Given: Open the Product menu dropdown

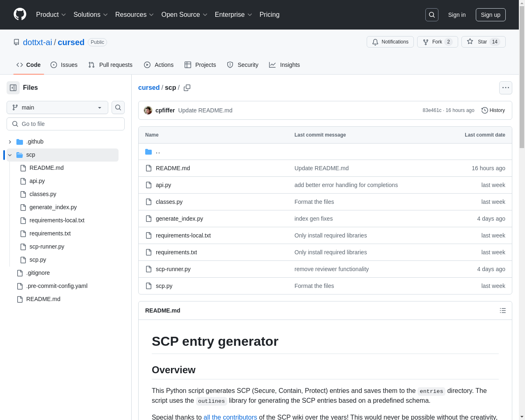Looking at the screenshot, I should (51, 15).
